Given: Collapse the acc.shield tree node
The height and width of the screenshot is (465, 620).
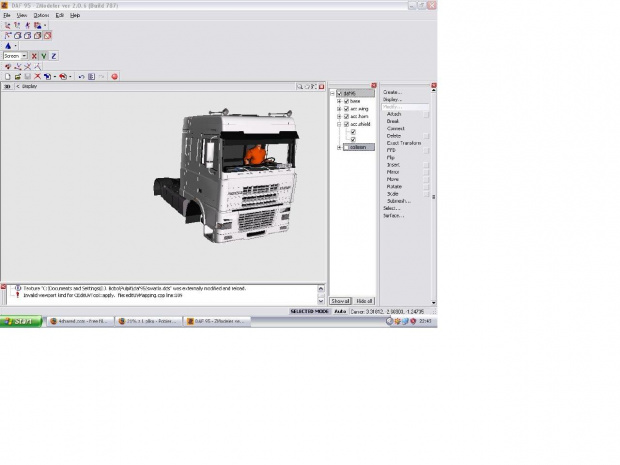Looking at the screenshot, I should [339, 124].
